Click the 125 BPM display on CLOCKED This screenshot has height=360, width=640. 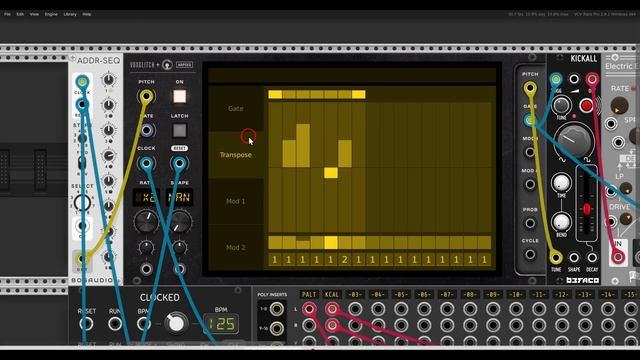[x=222, y=324]
